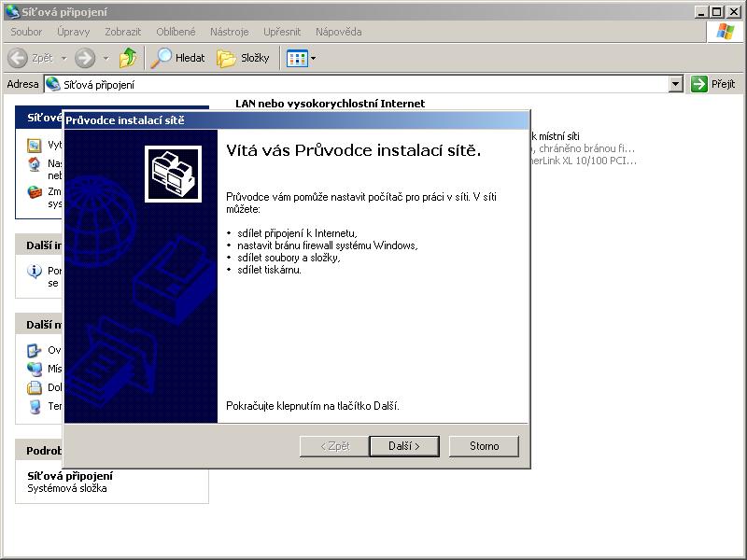This screenshot has width=747, height=560.
Task: Click the Up folder toolbar icon
Action: point(128,58)
